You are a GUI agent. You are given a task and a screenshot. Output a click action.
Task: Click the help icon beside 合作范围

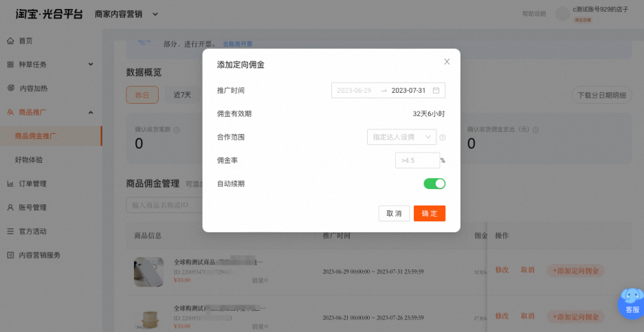pos(443,137)
